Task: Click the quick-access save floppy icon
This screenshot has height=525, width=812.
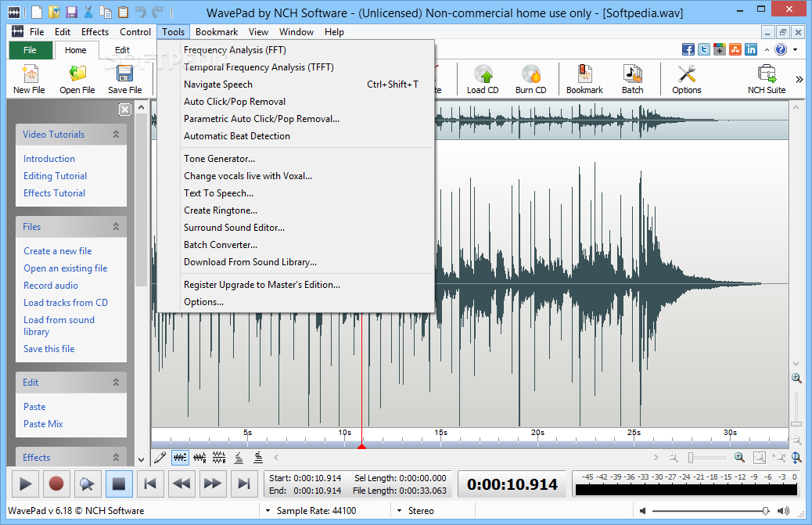Action: tap(71, 12)
